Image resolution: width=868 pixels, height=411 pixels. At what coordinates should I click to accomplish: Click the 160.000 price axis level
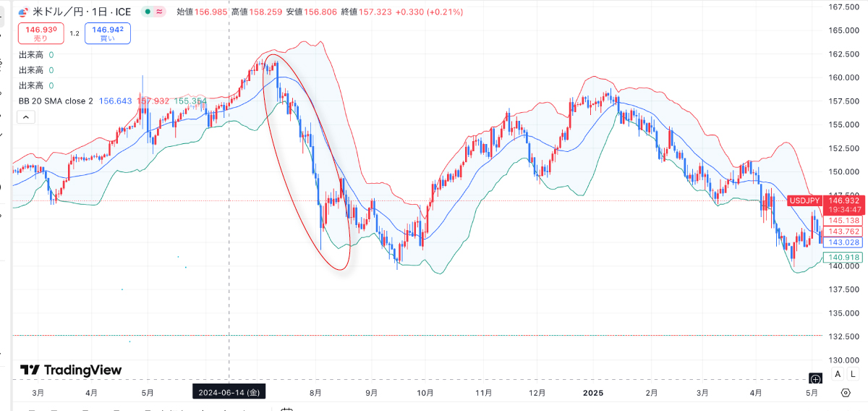pos(843,77)
